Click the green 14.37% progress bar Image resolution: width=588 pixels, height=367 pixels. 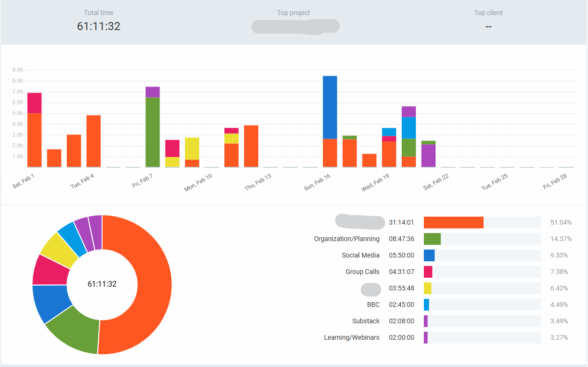pyautogui.click(x=432, y=239)
